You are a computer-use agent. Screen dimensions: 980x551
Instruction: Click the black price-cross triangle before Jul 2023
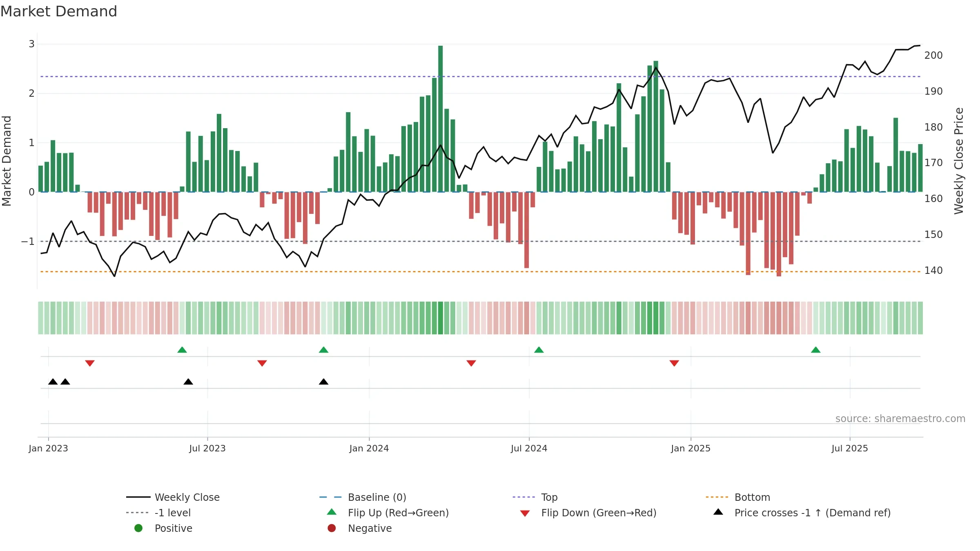point(188,382)
